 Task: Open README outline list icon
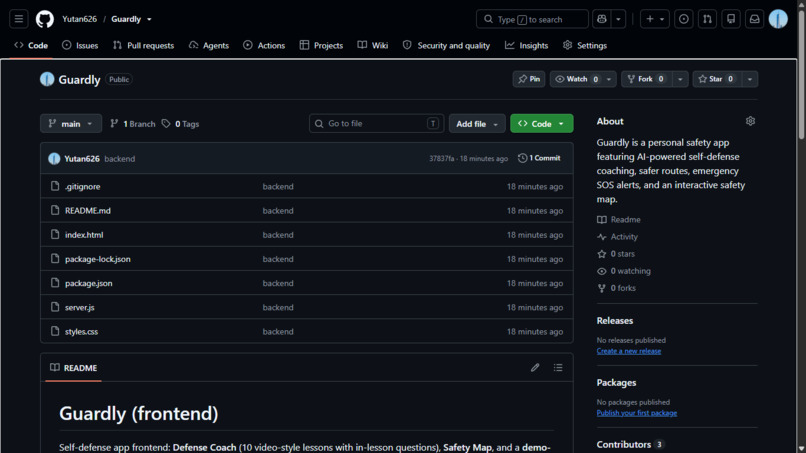tap(558, 368)
